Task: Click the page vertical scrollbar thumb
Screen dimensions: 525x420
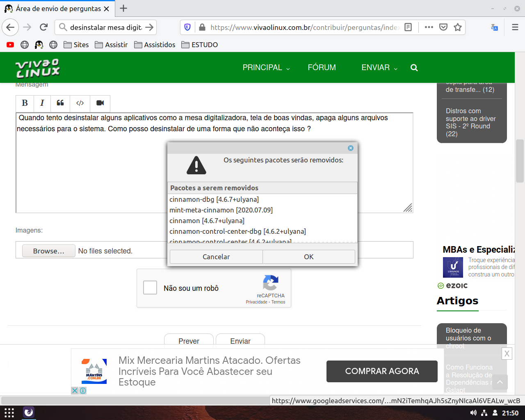Action: [x=520, y=161]
